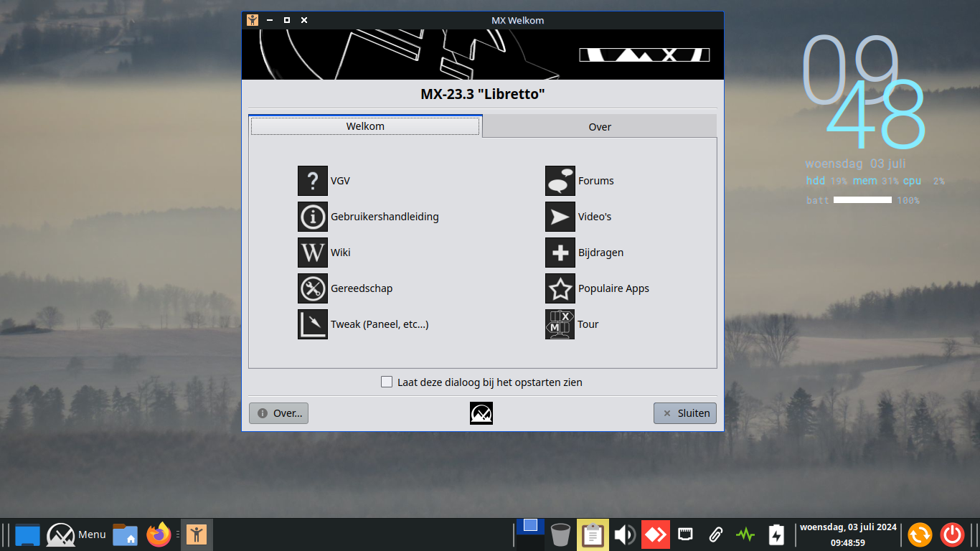Screen dimensions: 980x551
Task: Open the Forums speech bubble icon
Action: tap(560, 181)
